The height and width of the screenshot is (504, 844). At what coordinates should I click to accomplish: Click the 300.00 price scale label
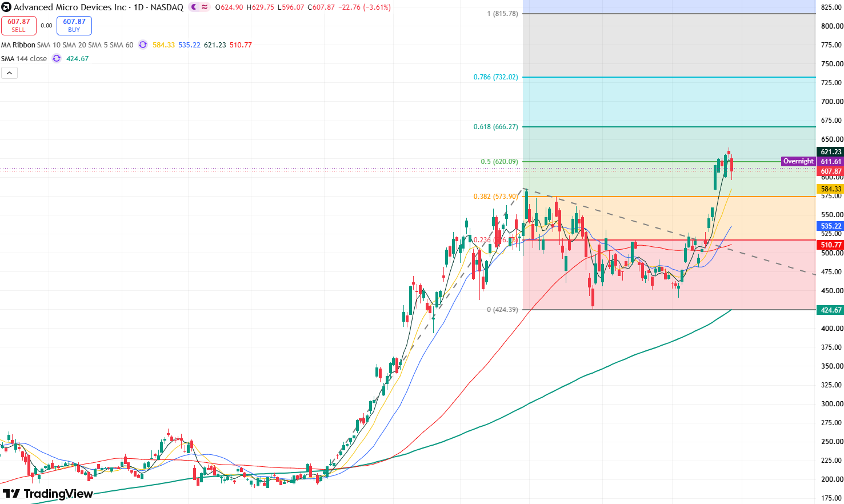click(832, 404)
